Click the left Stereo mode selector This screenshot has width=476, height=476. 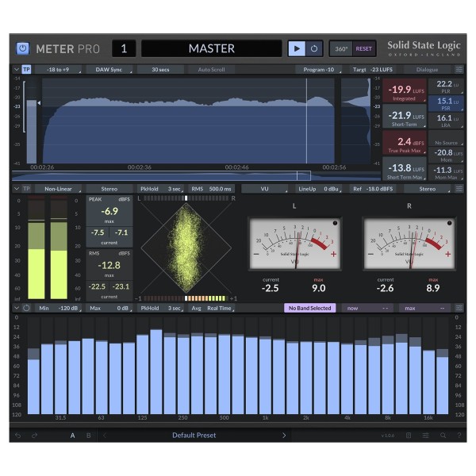click(109, 189)
